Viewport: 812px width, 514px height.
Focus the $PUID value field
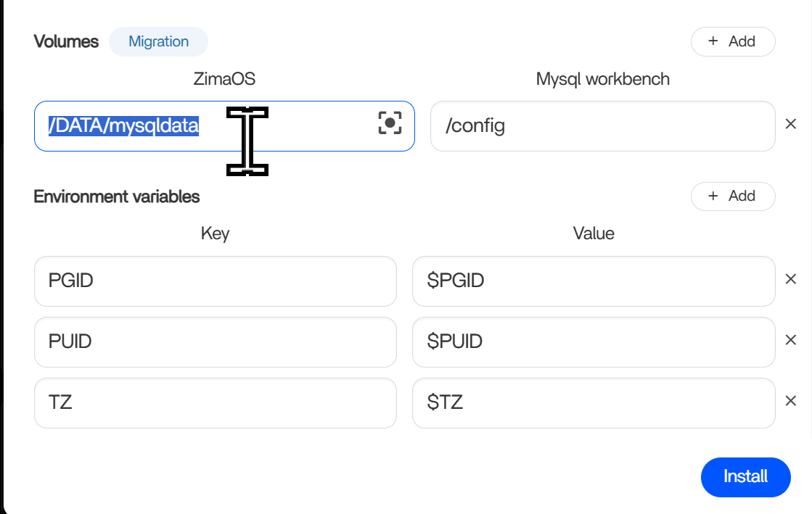coord(593,341)
